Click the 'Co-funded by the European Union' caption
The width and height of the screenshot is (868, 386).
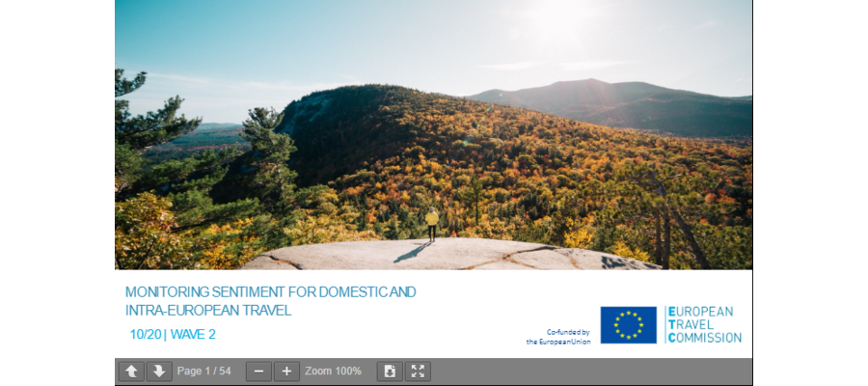tap(558, 337)
